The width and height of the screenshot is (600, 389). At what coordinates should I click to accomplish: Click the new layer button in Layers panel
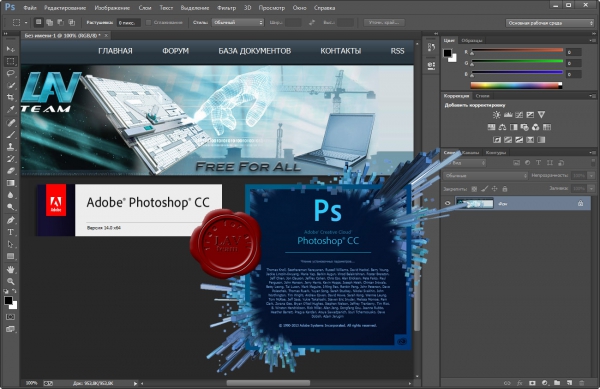pyautogui.click(x=569, y=382)
